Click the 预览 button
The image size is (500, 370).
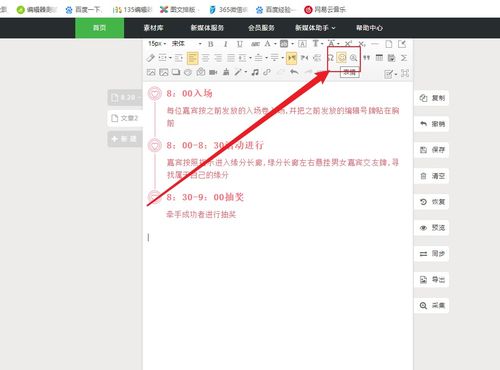[432, 228]
